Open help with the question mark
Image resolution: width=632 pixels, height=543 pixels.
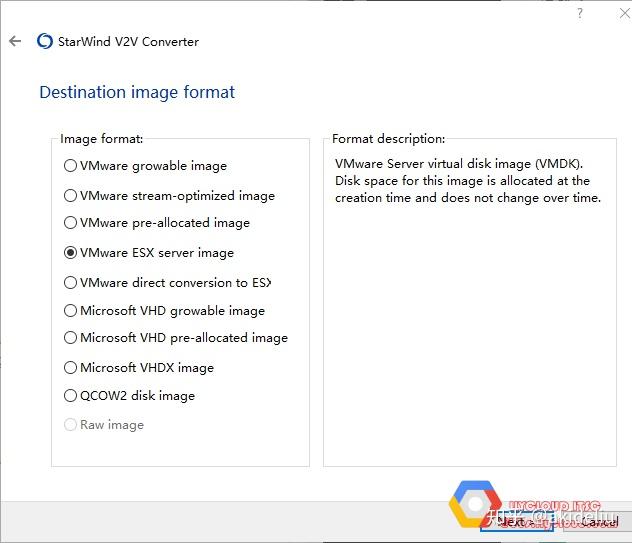coord(580,14)
